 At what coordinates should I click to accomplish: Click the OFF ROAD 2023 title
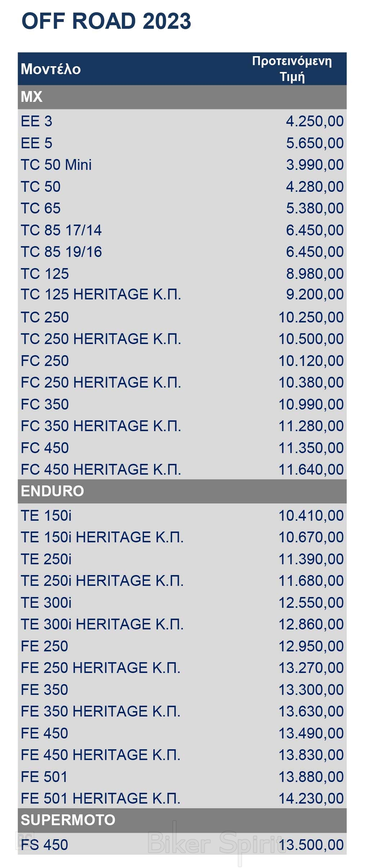(106, 21)
